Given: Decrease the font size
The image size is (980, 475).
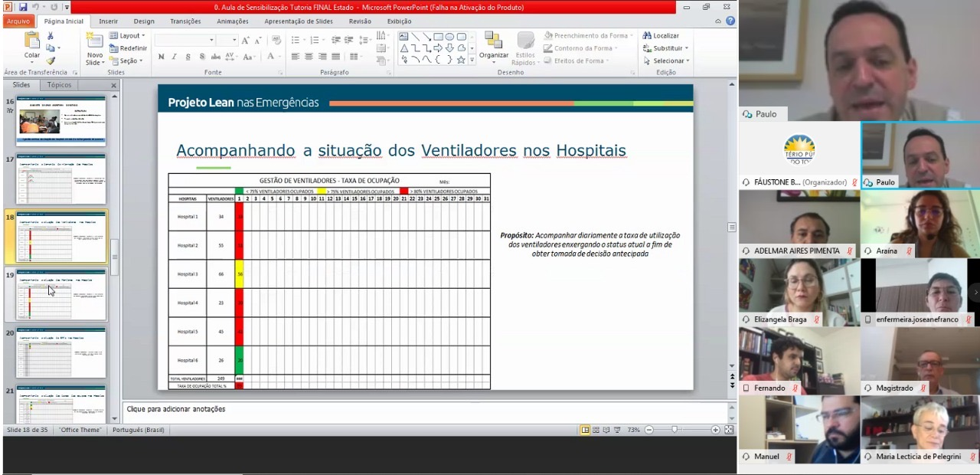Looking at the screenshot, I should pos(257,40).
